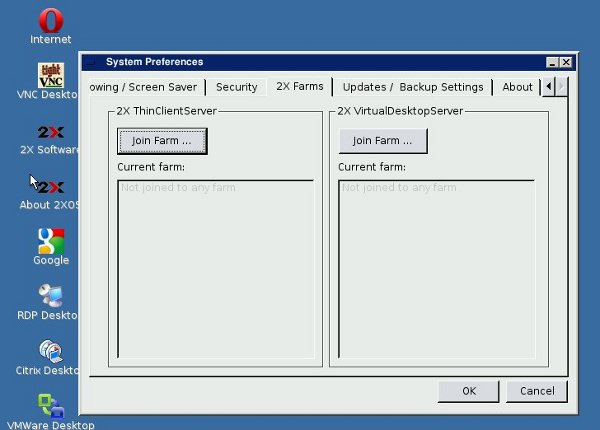Viewport: 600px width, 430px height.
Task: Click the disabled right tab scroll arrow
Action: pyautogui.click(x=561, y=86)
